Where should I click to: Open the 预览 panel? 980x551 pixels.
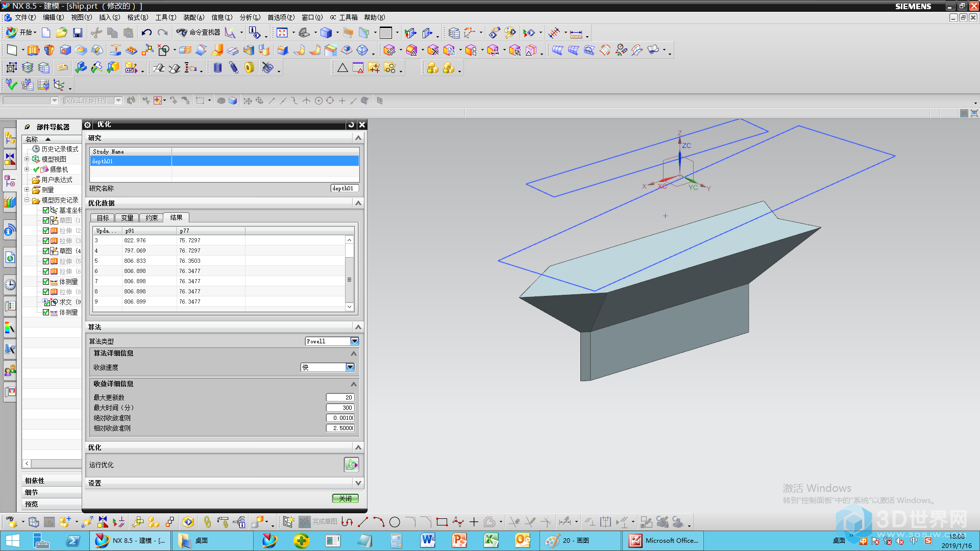click(x=52, y=504)
